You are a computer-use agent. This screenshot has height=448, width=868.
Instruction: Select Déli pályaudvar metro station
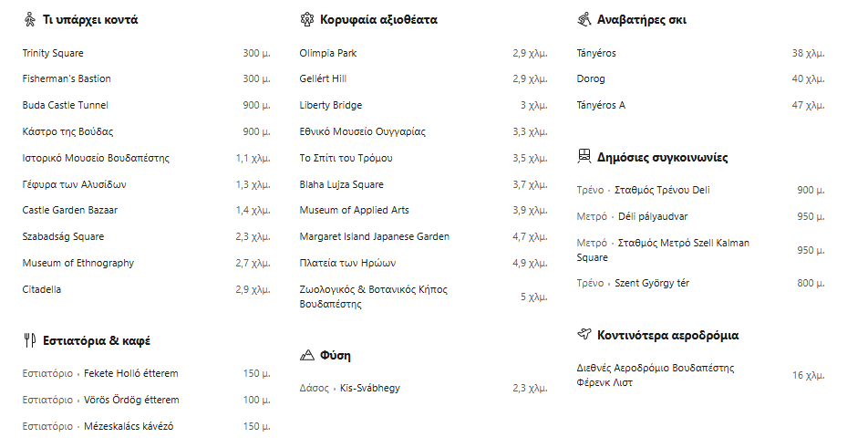[x=653, y=216]
